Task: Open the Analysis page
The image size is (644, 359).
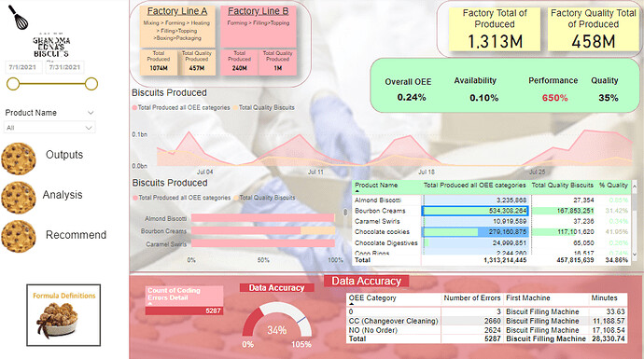Action: (x=63, y=195)
